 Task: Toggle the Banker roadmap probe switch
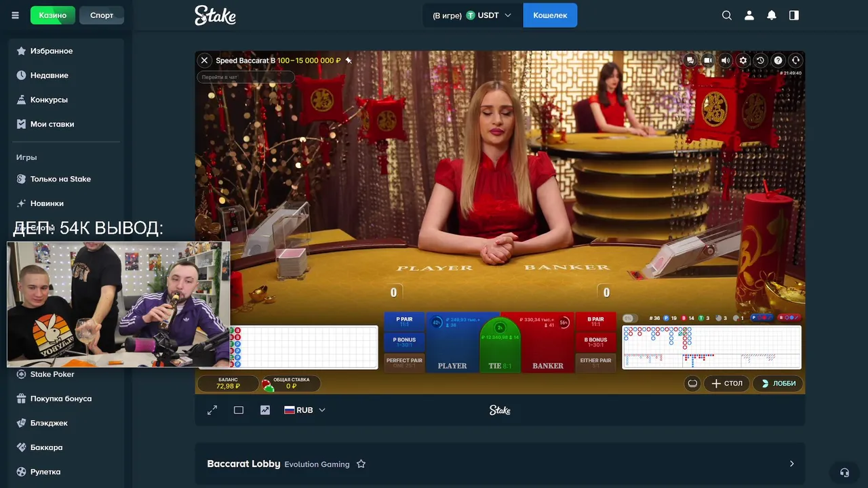pos(789,318)
